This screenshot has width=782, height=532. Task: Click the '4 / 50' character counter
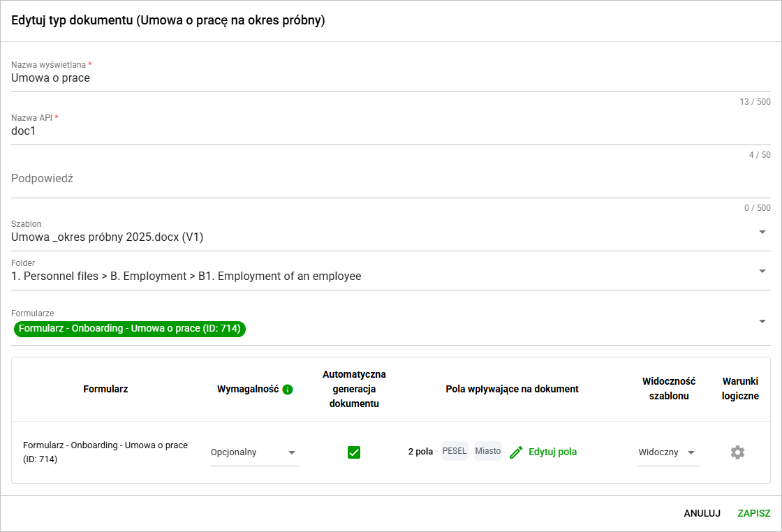click(760, 155)
